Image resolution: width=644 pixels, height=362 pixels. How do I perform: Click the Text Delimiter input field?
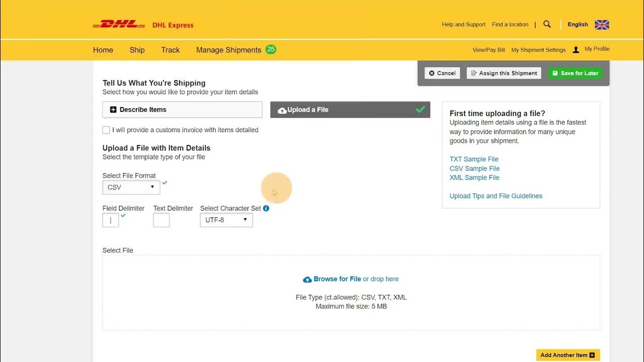[161, 220]
